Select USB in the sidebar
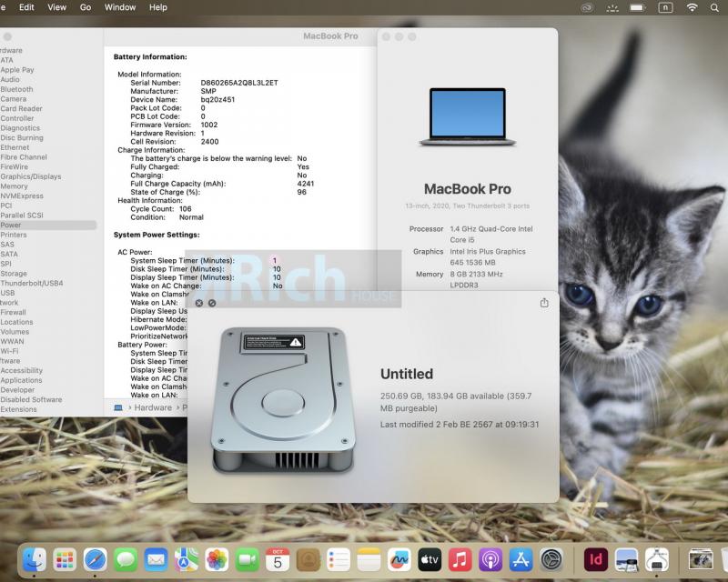The image size is (728, 582). click(7, 293)
